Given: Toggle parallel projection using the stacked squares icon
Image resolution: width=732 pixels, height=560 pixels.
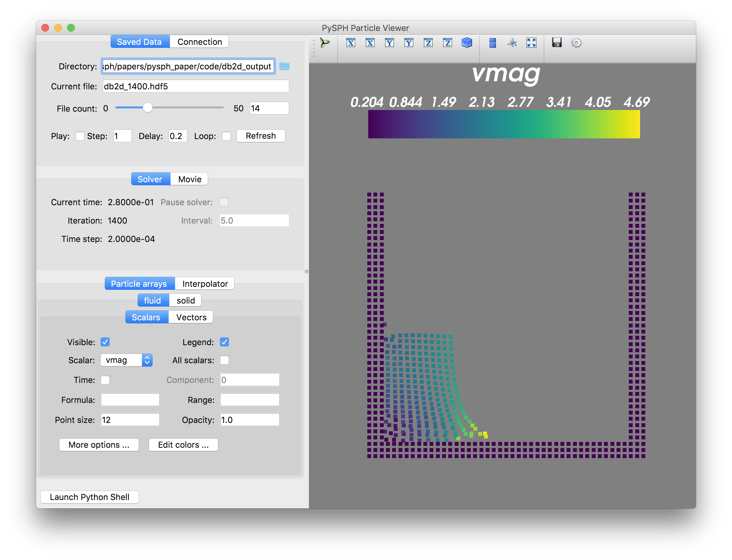Looking at the screenshot, I should point(493,43).
